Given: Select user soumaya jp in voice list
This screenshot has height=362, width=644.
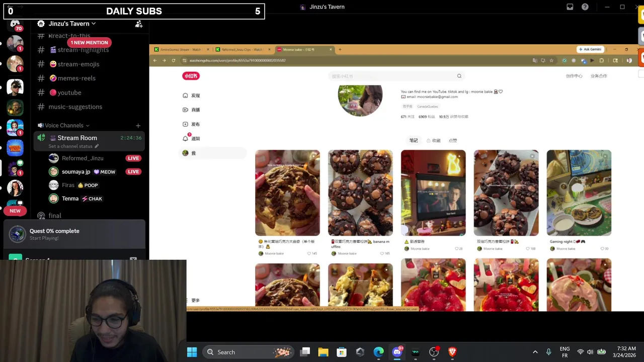Looking at the screenshot, I should 75,172.
